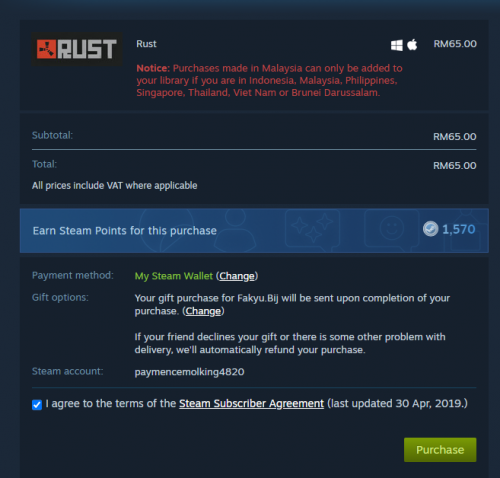
Task: Click the Steam account name paymencemolking4820
Action: point(189,372)
